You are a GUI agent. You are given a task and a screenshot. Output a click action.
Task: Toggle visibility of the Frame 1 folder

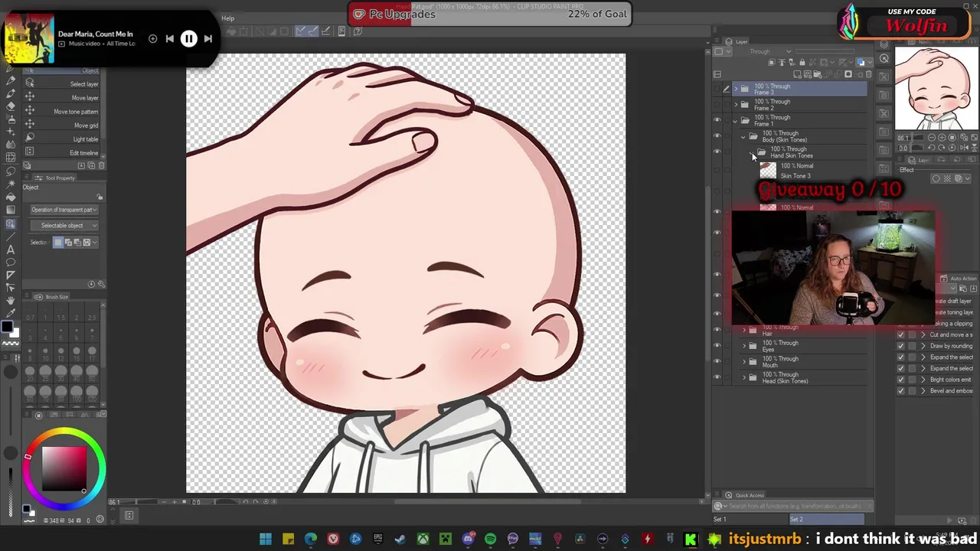(x=717, y=121)
